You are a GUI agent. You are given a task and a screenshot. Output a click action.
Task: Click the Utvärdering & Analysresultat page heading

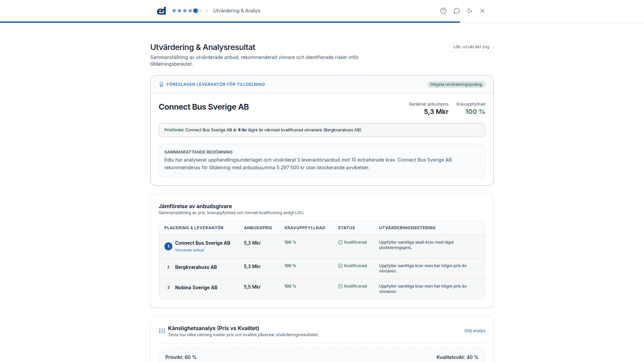click(203, 47)
